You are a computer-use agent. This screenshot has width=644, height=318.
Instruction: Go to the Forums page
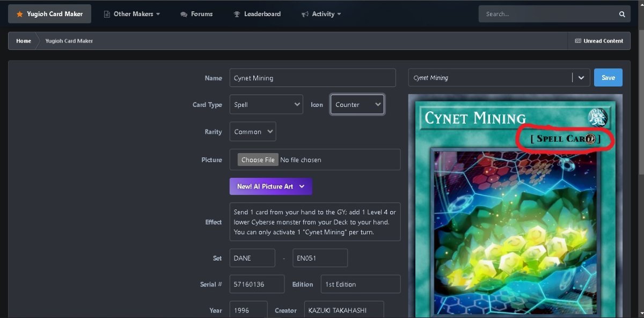pyautogui.click(x=196, y=14)
